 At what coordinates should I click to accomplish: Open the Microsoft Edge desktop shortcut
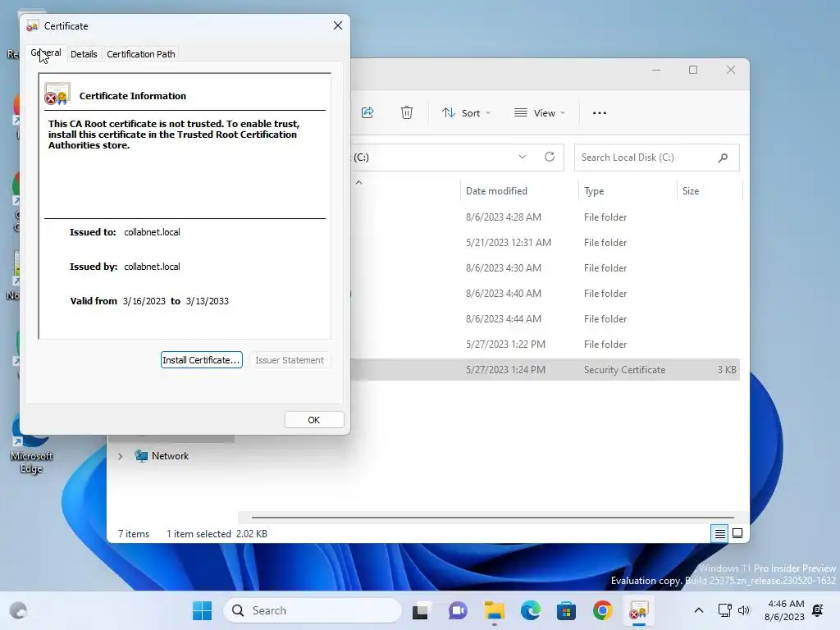(31, 444)
